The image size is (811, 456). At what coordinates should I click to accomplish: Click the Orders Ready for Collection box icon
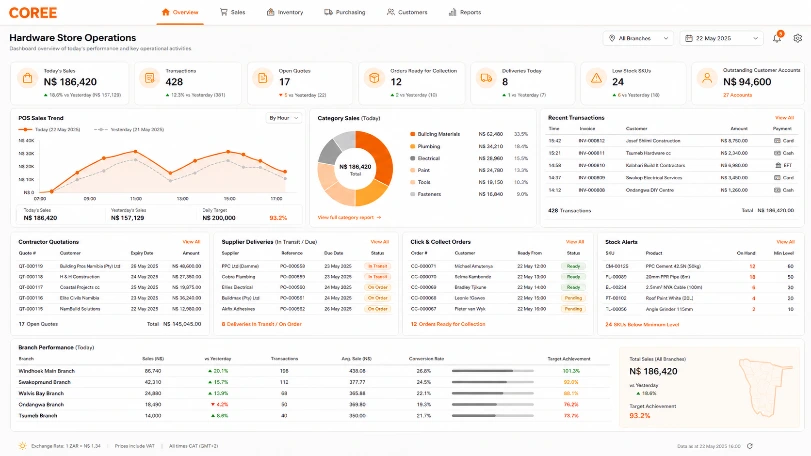pos(374,78)
